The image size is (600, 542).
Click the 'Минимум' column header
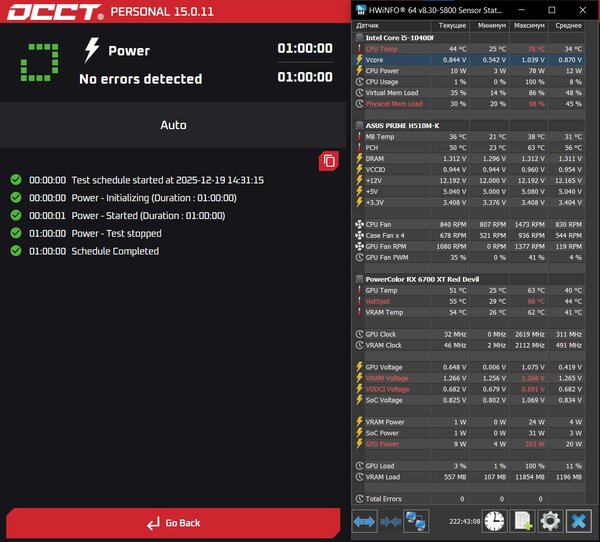pyautogui.click(x=490, y=26)
